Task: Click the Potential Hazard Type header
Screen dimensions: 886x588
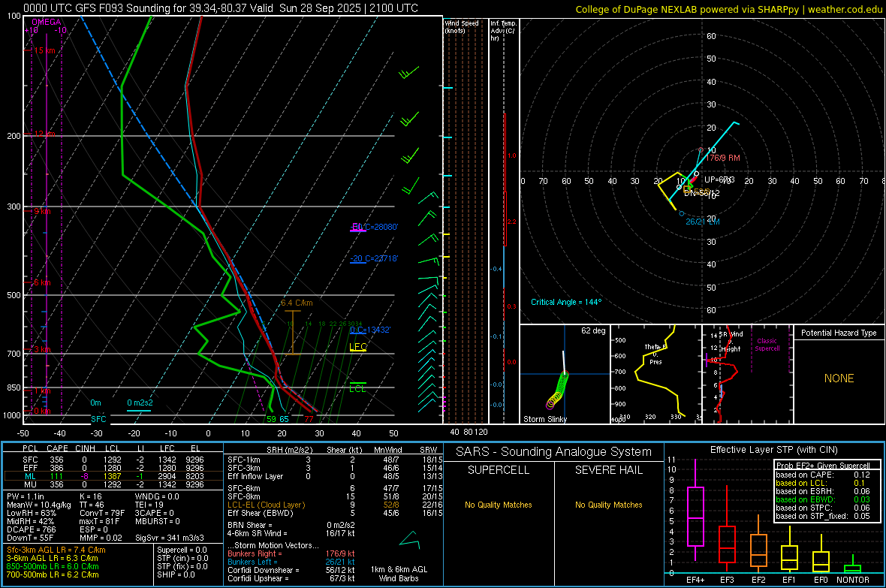Action: (x=839, y=333)
